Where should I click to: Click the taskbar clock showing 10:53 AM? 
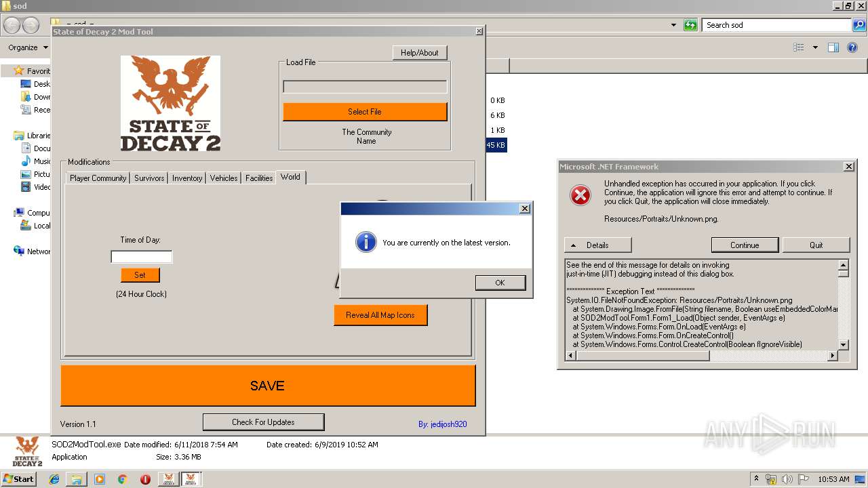[x=833, y=479]
